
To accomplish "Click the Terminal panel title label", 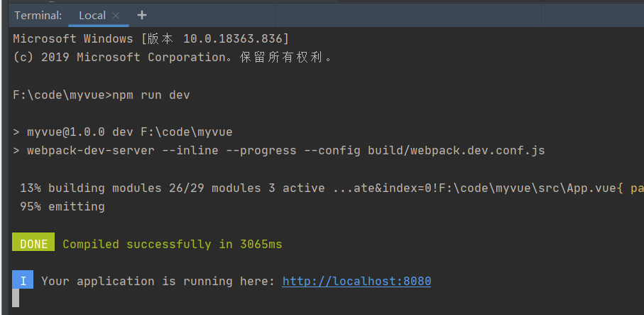I will [x=38, y=15].
